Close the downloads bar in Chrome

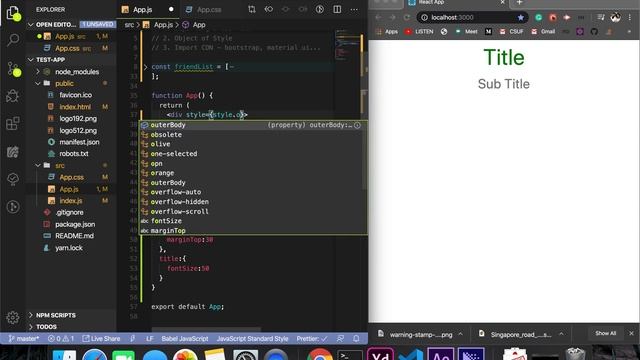[x=631, y=333]
